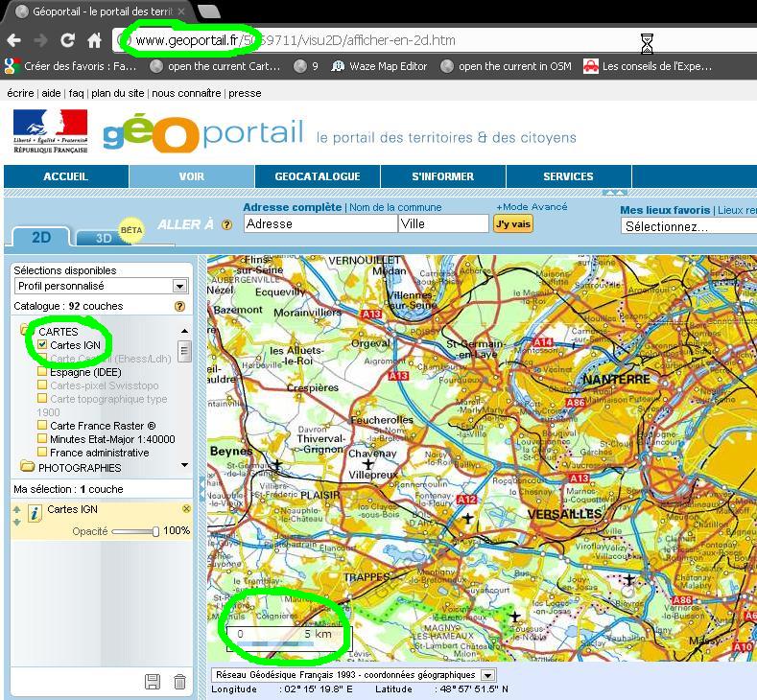757x700 pixels.
Task: Uncheck the Cartes IGN checkbox
Action: click(x=42, y=344)
